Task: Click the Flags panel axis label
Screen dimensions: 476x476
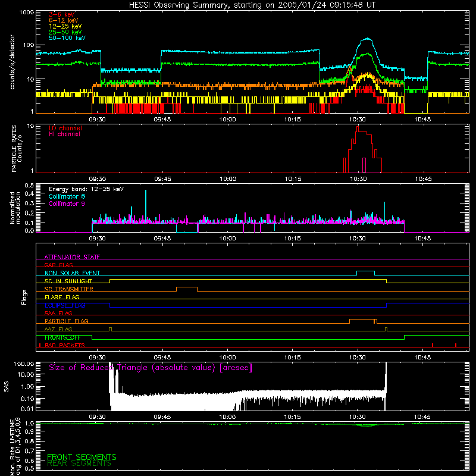Action: [24, 297]
